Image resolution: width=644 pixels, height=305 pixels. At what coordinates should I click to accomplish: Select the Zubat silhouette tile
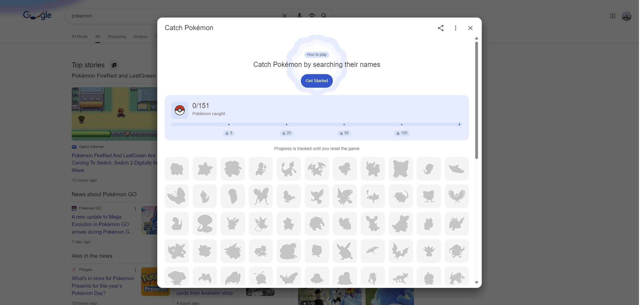coord(373,251)
